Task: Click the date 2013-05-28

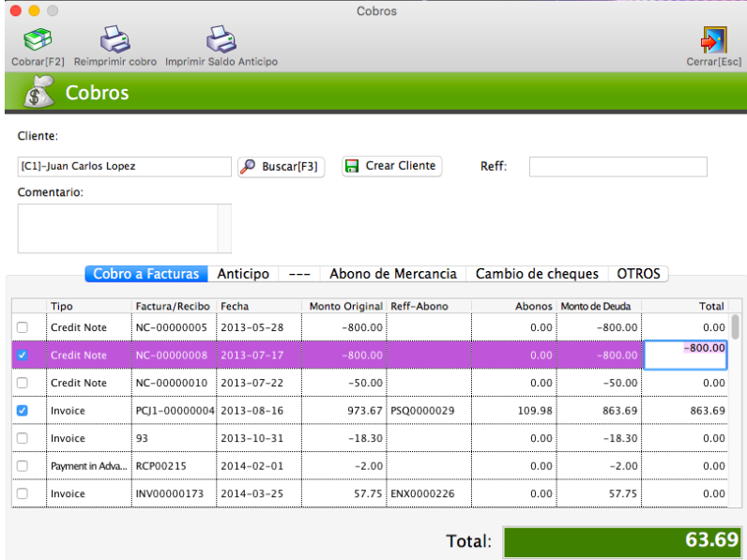Action: tap(259, 327)
